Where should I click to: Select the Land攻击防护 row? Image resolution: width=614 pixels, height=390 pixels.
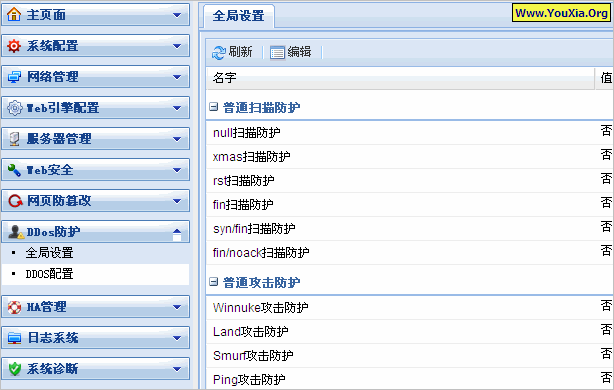tap(410, 332)
